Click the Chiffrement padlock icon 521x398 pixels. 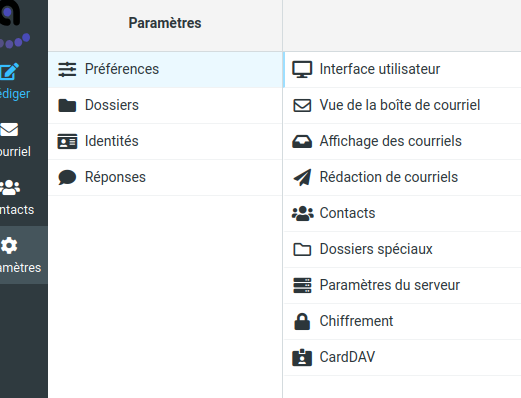pyautogui.click(x=302, y=321)
